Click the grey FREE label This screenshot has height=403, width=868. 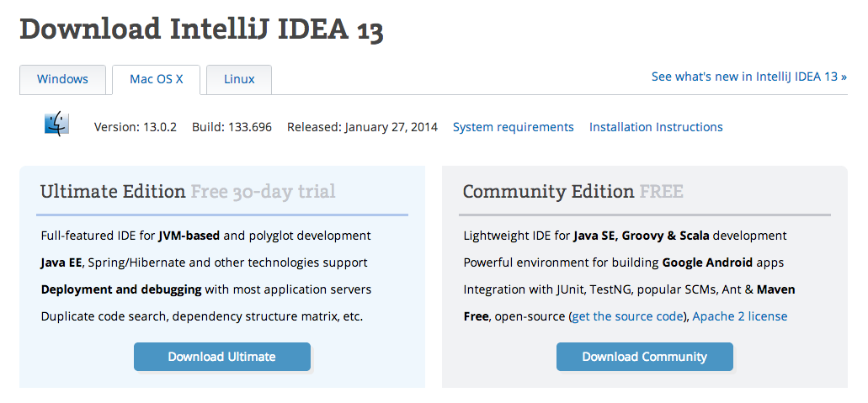click(x=662, y=192)
